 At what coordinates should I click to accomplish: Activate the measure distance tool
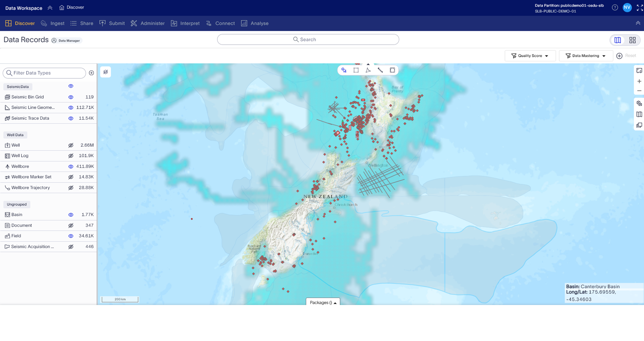pyautogui.click(x=380, y=70)
